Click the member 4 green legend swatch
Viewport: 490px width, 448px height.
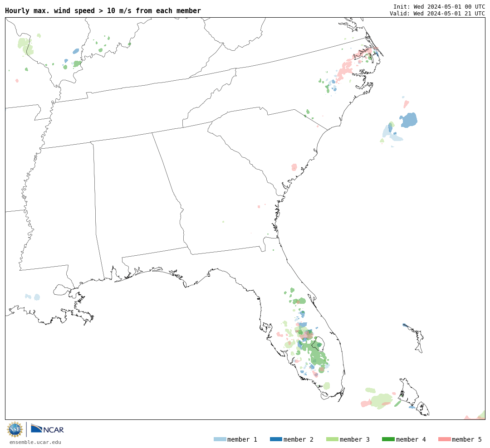[x=388, y=439]
